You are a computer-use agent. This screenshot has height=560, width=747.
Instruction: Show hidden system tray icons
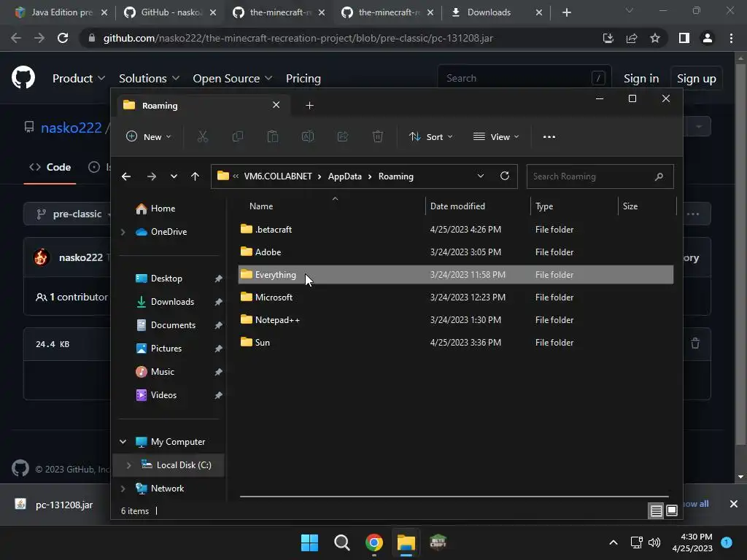[x=614, y=542]
